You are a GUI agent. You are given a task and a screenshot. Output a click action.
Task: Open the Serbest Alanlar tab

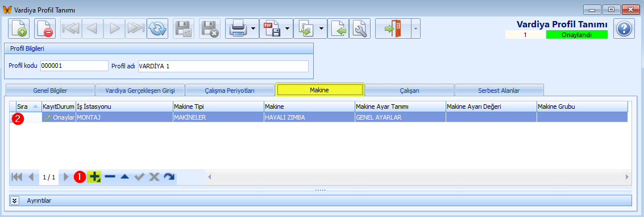(500, 90)
